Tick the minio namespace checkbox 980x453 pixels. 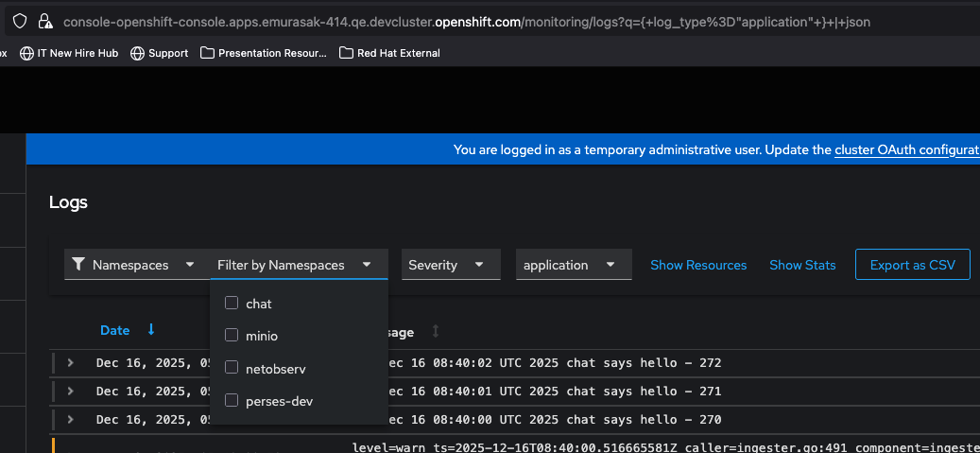click(x=232, y=335)
